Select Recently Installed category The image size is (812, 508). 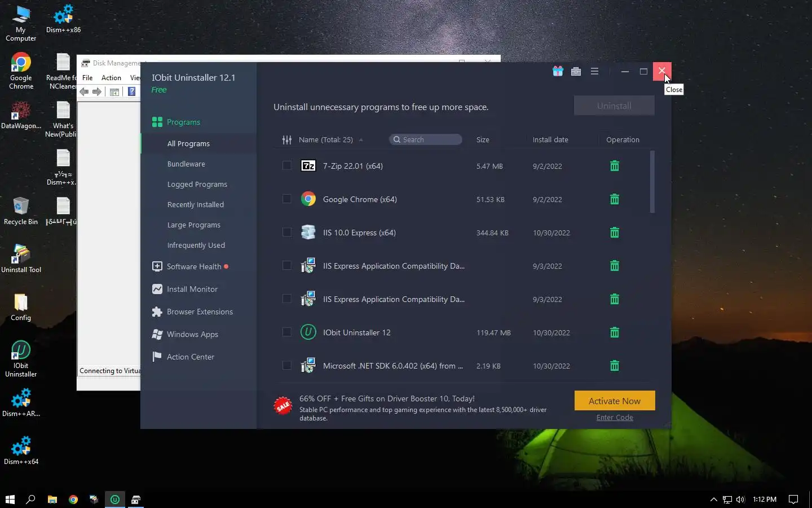tap(195, 204)
